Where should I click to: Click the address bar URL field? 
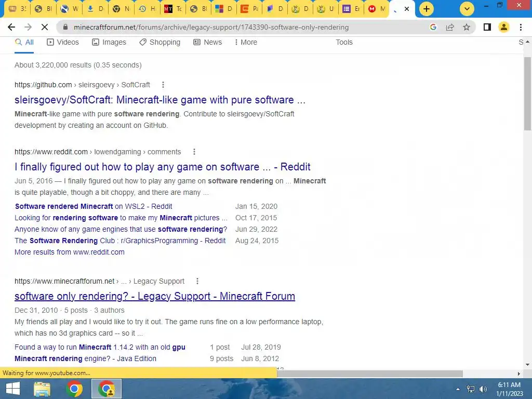(x=211, y=27)
